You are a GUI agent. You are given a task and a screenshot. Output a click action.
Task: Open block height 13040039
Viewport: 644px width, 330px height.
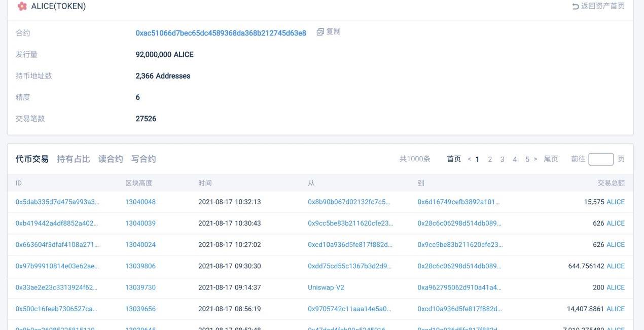pyautogui.click(x=140, y=224)
